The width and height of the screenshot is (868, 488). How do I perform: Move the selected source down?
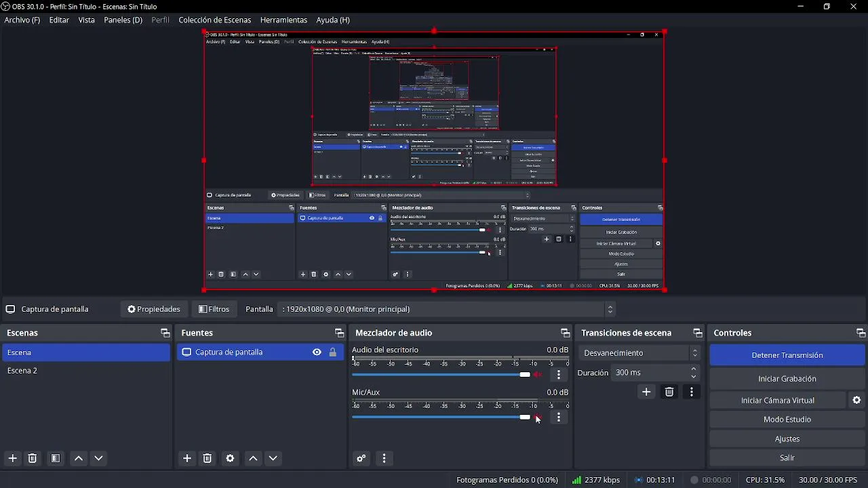point(273,458)
